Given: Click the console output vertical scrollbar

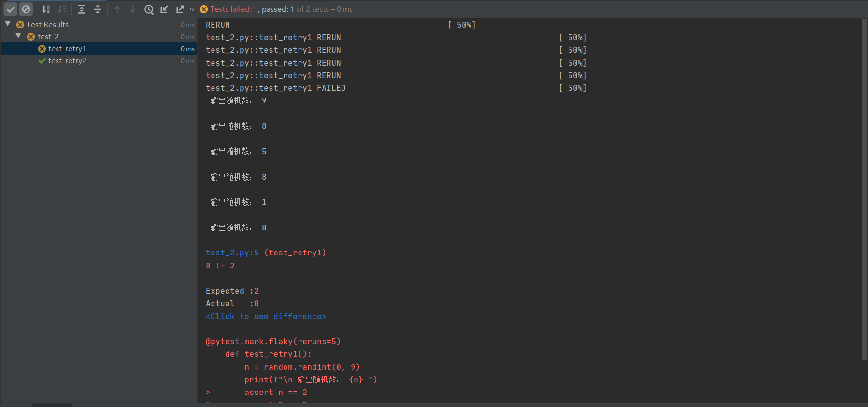Looking at the screenshot, I should coord(864,189).
